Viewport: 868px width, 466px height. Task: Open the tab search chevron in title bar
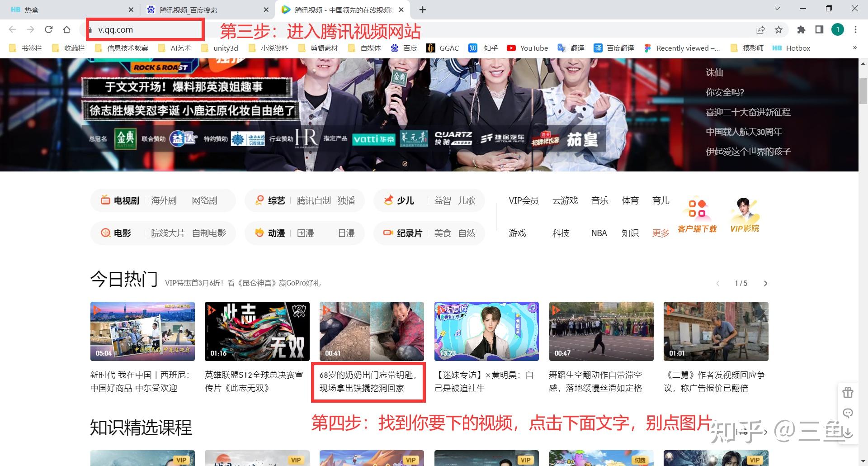[778, 9]
